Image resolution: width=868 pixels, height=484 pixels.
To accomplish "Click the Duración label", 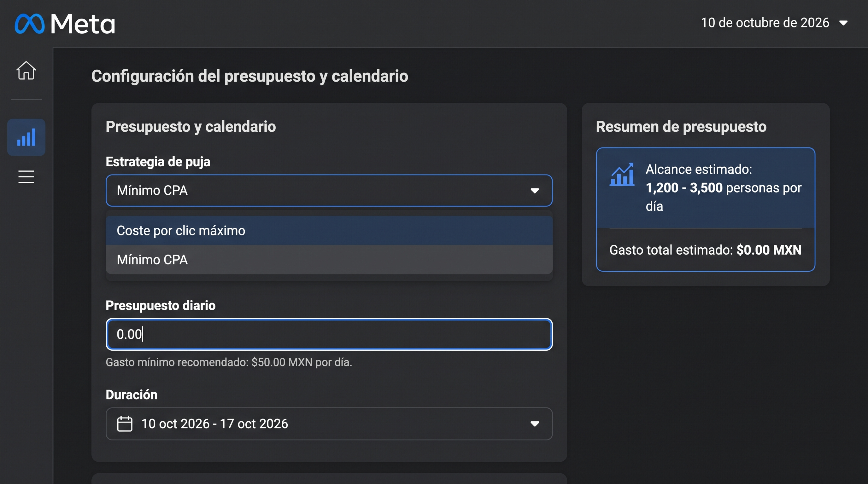I will [132, 395].
